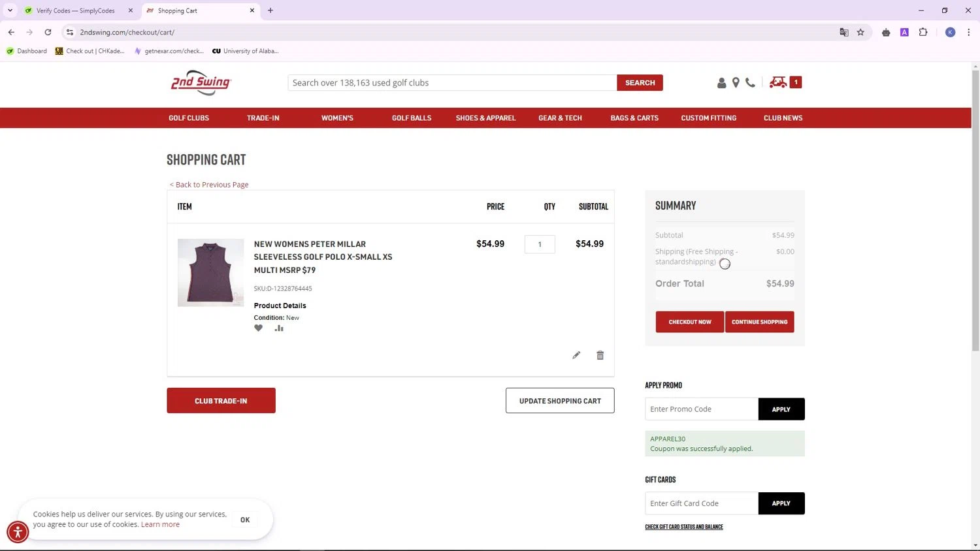
Task: Open the browser extensions puzzle icon
Action: click(x=923, y=32)
